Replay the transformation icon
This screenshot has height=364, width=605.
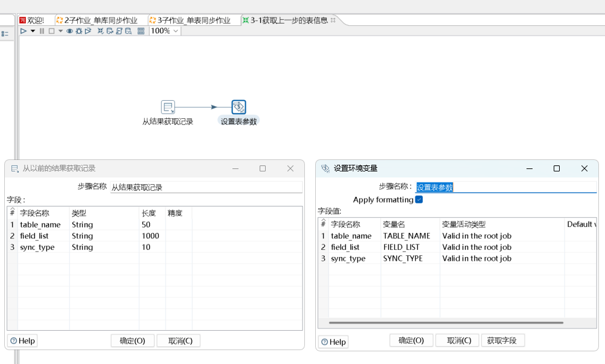coord(88,31)
